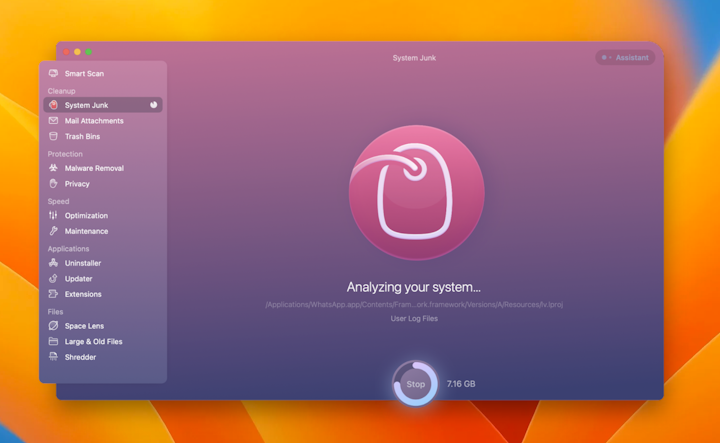The image size is (720, 443).
Task: Click the Updater icon
Action: tap(53, 279)
